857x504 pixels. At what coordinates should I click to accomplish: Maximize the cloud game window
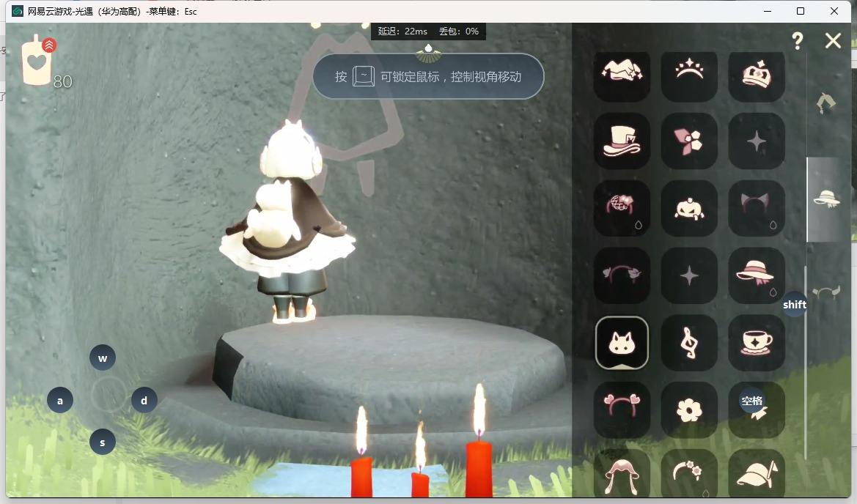tap(800, 11)
